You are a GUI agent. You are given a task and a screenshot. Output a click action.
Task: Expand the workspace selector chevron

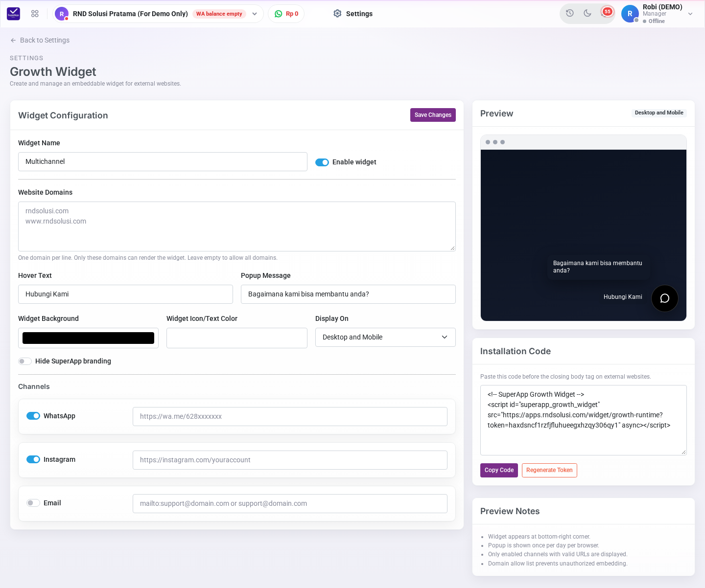255,14
